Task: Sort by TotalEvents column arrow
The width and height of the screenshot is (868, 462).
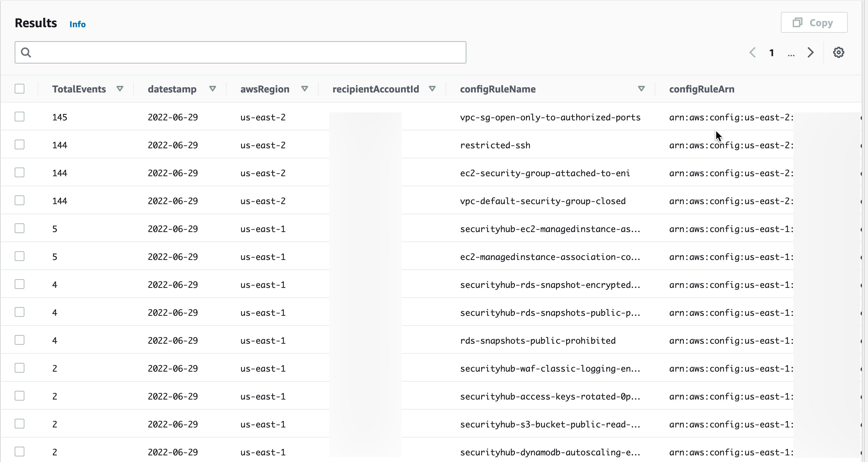Action: point(120,89)
